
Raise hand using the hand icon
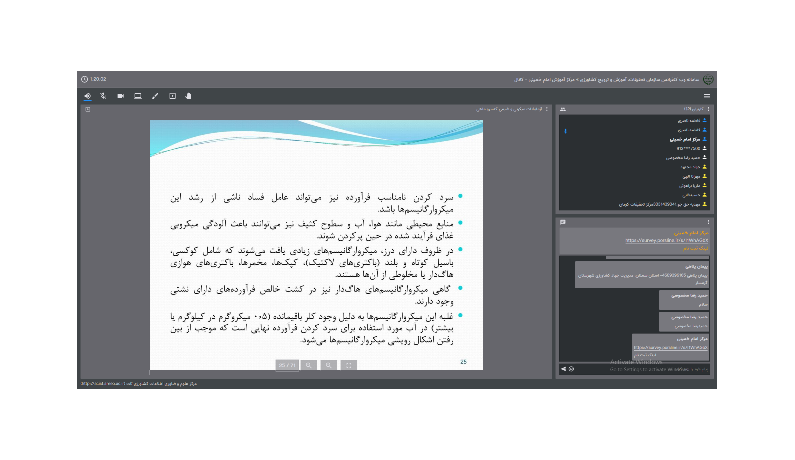tap(189, 96)
